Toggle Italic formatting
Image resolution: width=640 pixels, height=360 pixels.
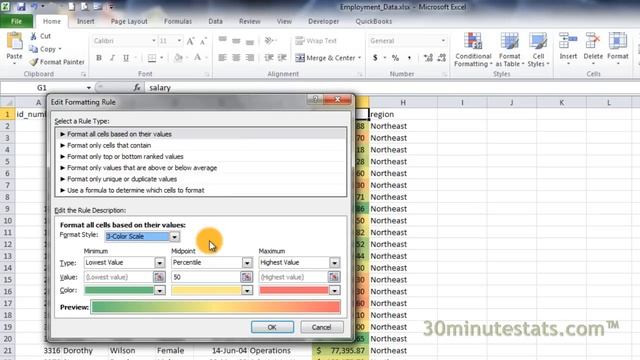(x=112, y=58)
